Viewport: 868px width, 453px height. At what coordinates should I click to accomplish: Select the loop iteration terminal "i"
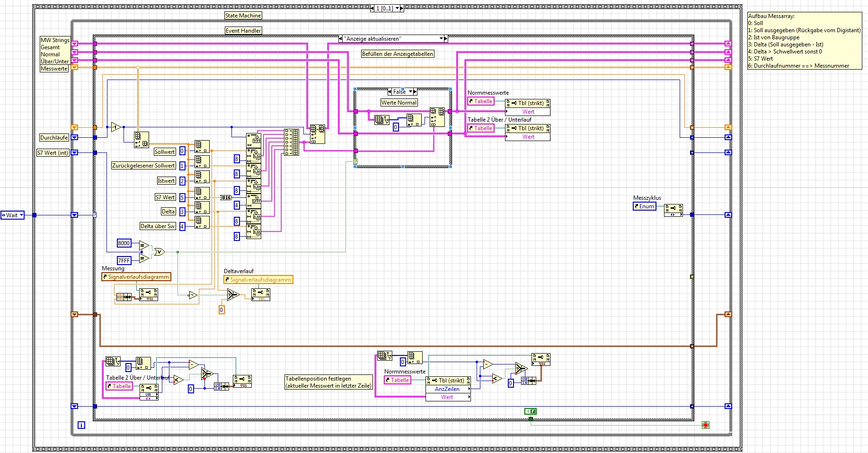81,425
